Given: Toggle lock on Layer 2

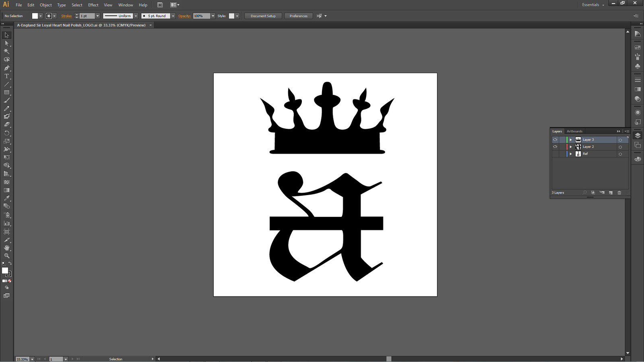Looking at the screenshot, I should coord(562,147).
